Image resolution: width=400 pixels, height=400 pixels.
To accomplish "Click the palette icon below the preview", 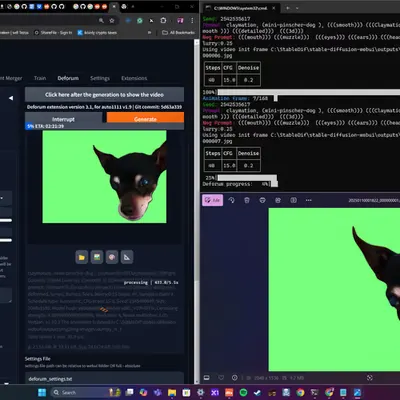I will click(x=112, y=257).
